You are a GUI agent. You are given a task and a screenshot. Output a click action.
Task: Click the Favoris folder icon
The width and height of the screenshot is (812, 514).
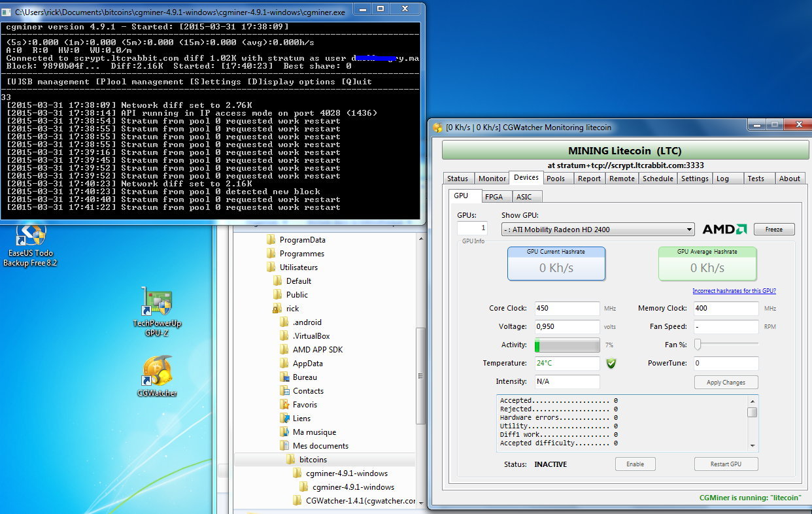click(284, 405)
